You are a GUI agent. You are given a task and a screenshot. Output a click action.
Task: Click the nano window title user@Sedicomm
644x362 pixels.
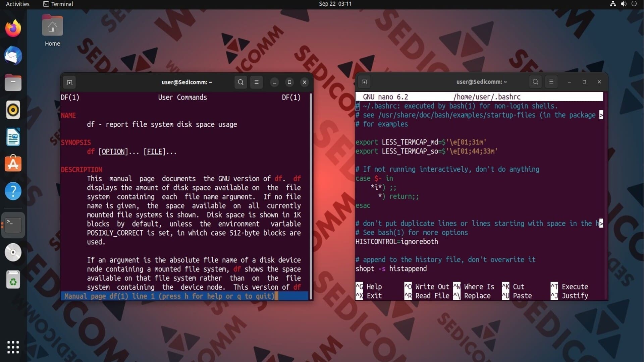[x=482, y=82]
